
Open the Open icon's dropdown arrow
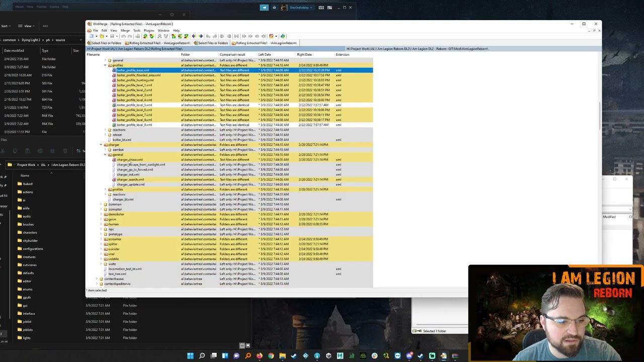click(106, 36)
